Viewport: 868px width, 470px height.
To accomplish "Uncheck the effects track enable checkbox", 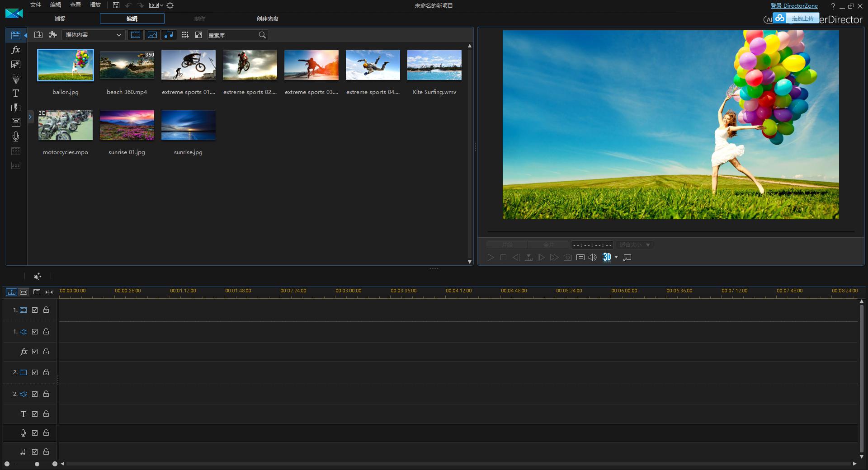I will coord(35,352).
